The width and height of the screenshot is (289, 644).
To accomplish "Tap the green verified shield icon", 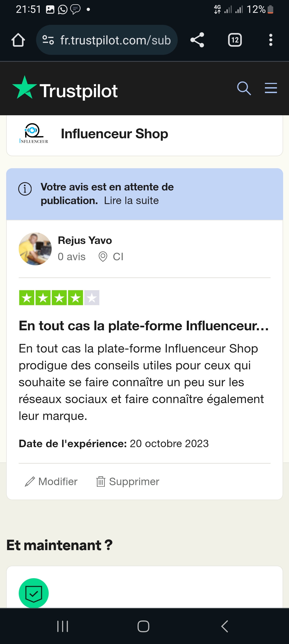I will pyautogui.click(x=34, y=593).
